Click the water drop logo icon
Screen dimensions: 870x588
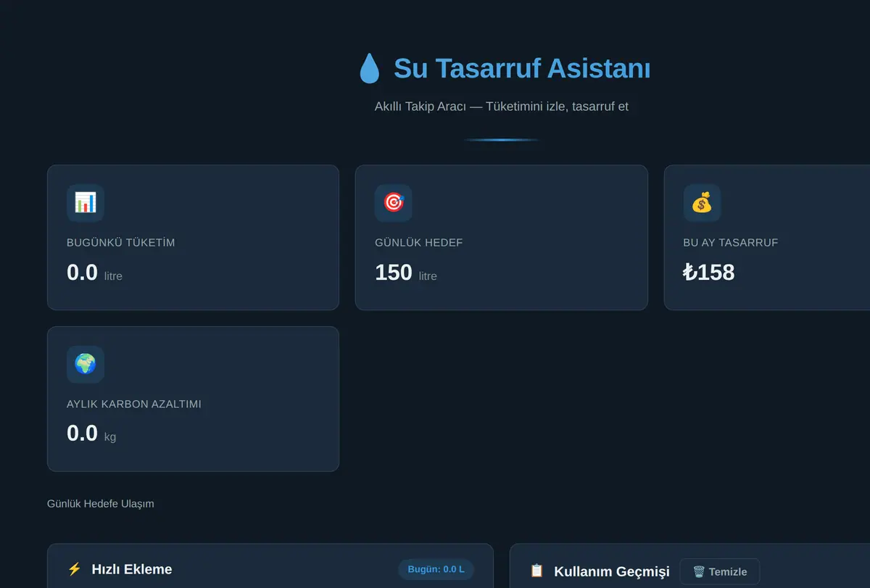(x=369, y=69)
